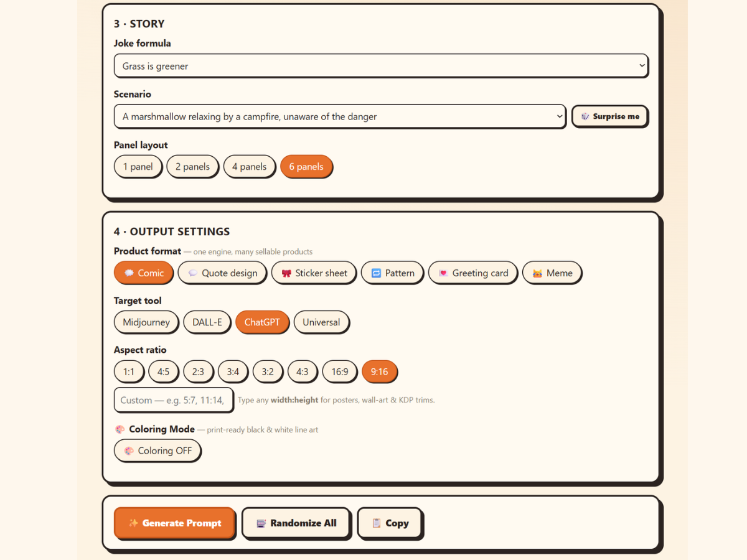Pick the Sticker sheet ribbon icon
This screenshot has height=560, width=747.
click(x=286, y=273)
